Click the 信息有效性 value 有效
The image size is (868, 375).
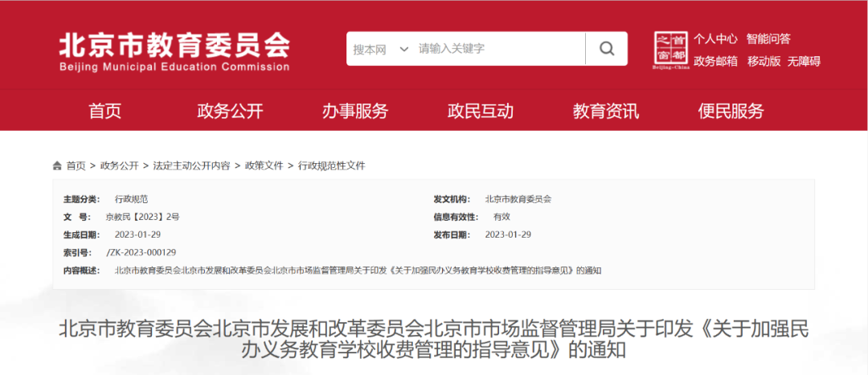[502, 218]
